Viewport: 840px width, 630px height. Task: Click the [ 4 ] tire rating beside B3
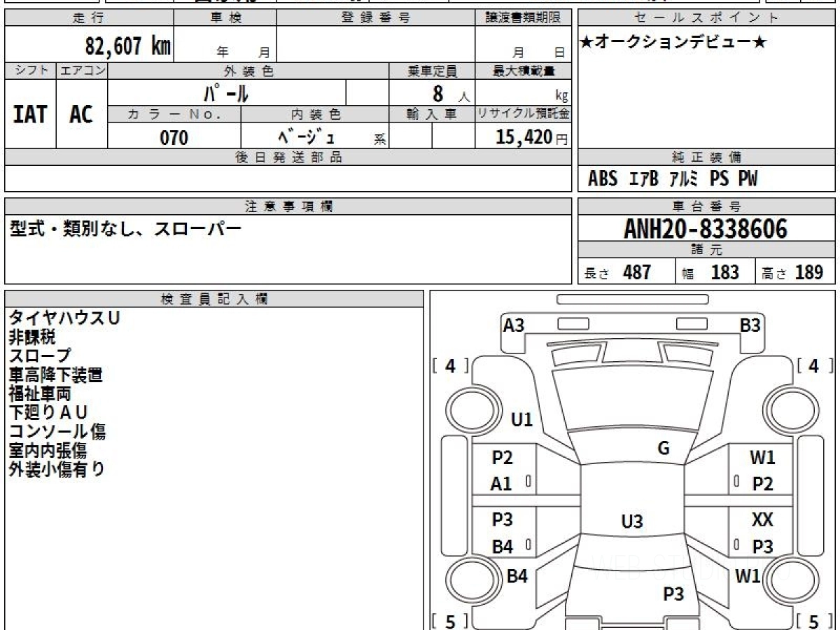click(814, 366)
